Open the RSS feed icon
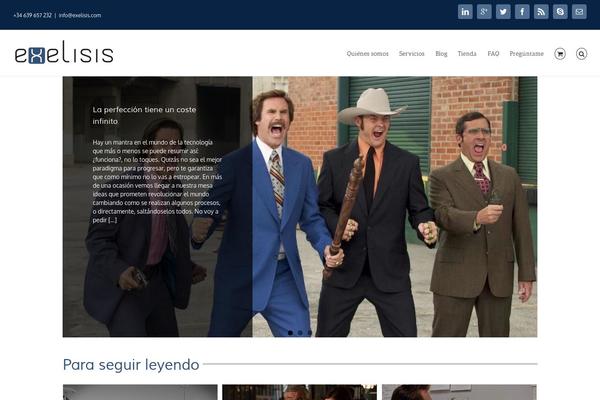This screenshot has width=600, height=400. 541,12
